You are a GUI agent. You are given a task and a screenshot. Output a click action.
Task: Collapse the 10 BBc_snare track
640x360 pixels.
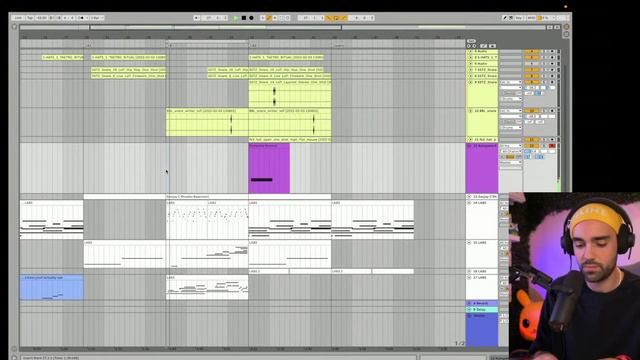click(470, 111)
